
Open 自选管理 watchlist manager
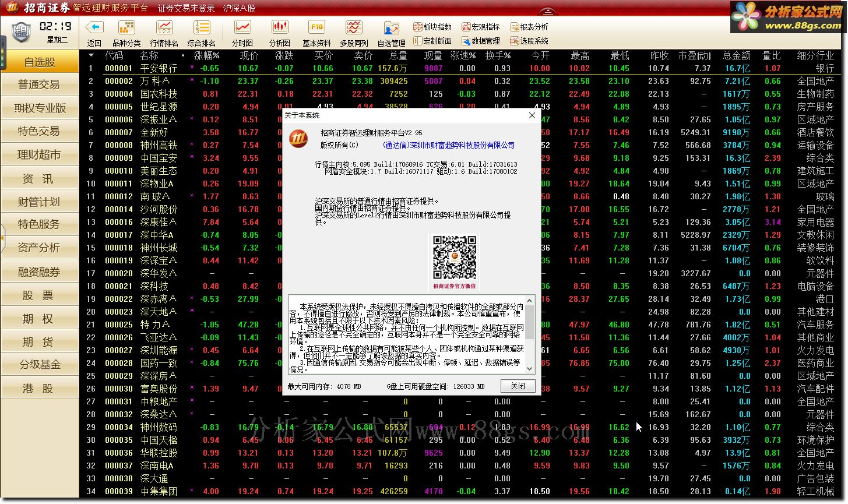(392, 27)
